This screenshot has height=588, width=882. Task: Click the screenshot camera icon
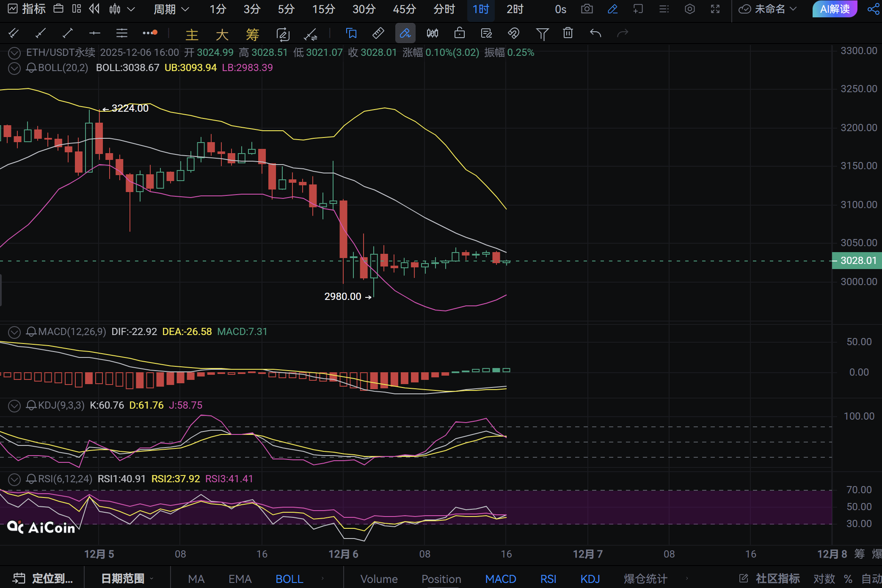point(587,9)
